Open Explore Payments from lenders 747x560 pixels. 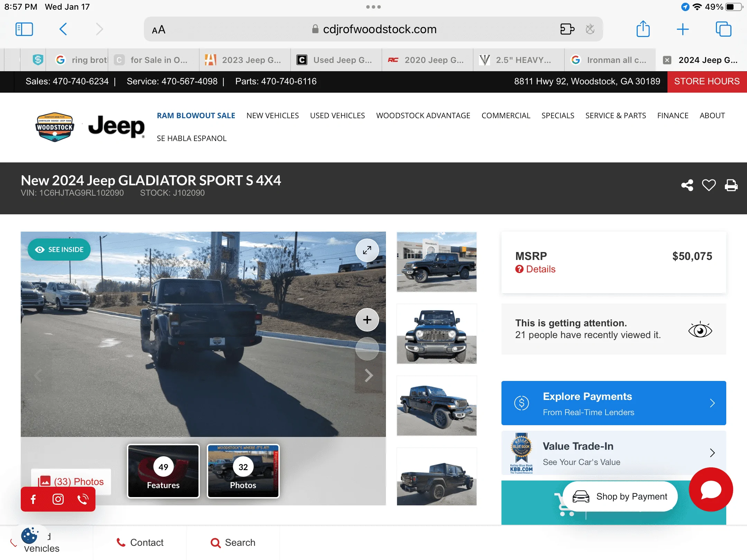tap(614, 403)
